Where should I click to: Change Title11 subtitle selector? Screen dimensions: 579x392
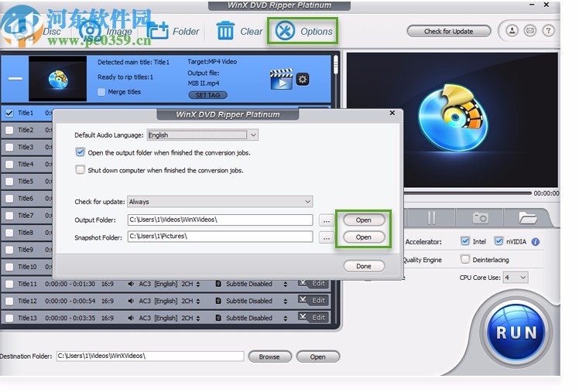coord(285,285)
